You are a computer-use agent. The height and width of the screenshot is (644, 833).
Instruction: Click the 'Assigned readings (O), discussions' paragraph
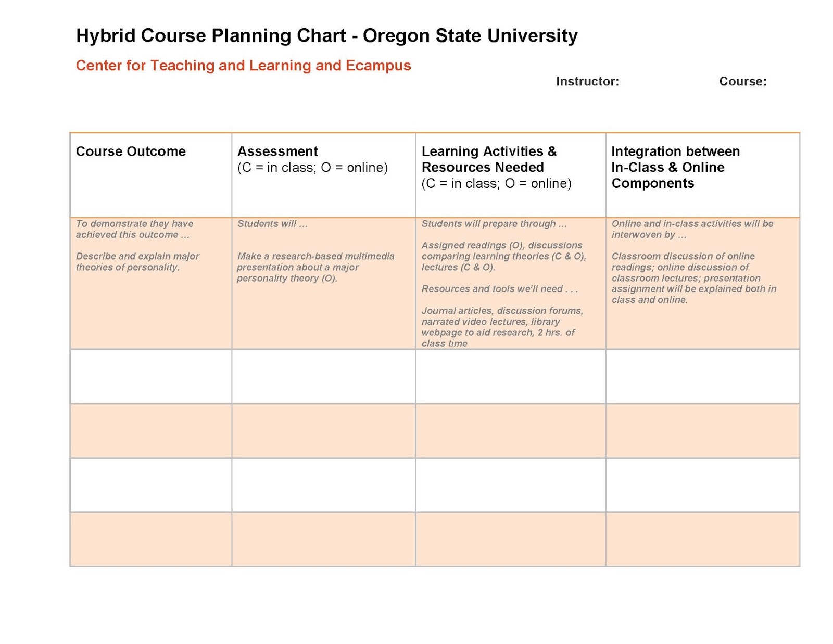pyautogui.click(x=503, y=256)
